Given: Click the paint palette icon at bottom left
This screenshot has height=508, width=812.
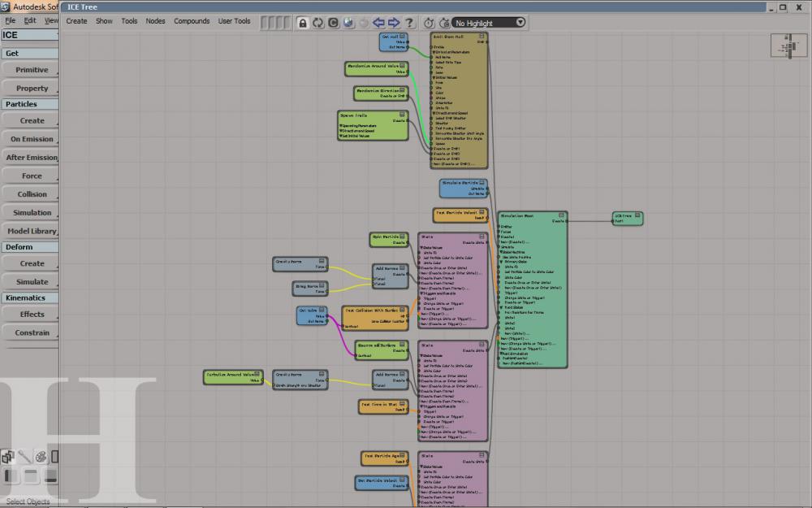Looking at the screenshot, I should click(41, 457).
